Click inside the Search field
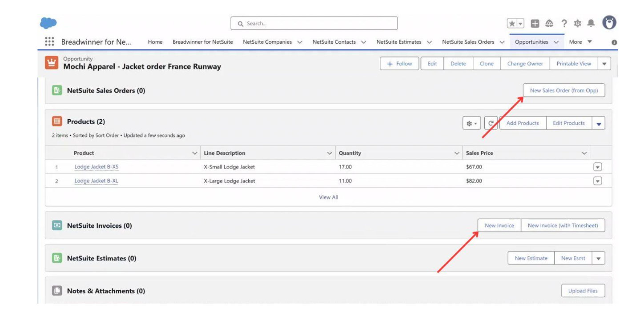This screenshot has width=644, height=333. [313, 23]
